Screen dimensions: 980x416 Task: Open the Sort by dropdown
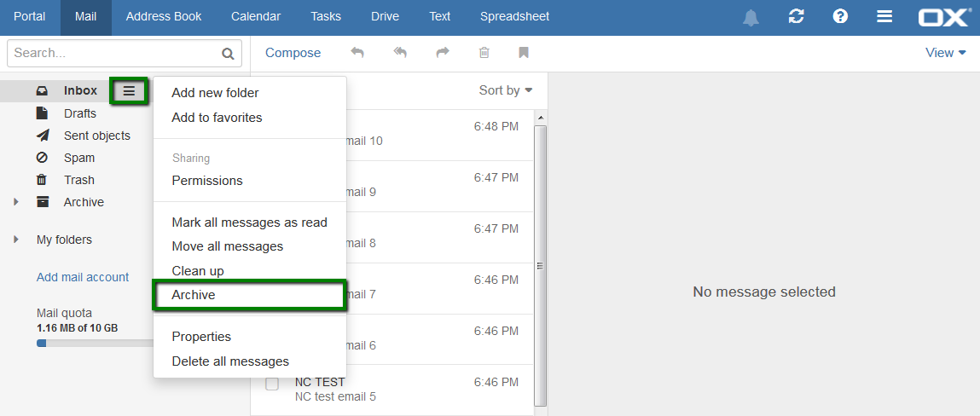click(506, 90)
